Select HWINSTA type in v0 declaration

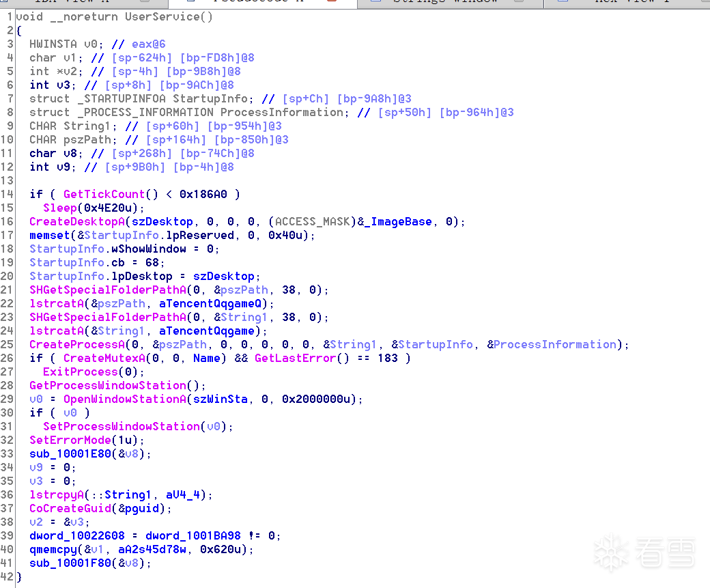click(x=53, y=44)
